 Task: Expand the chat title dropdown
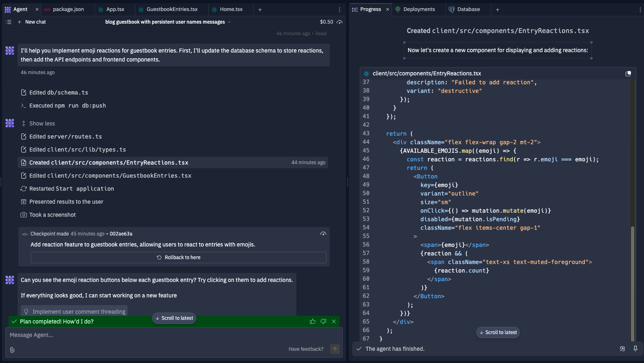[x=229, y=22]
